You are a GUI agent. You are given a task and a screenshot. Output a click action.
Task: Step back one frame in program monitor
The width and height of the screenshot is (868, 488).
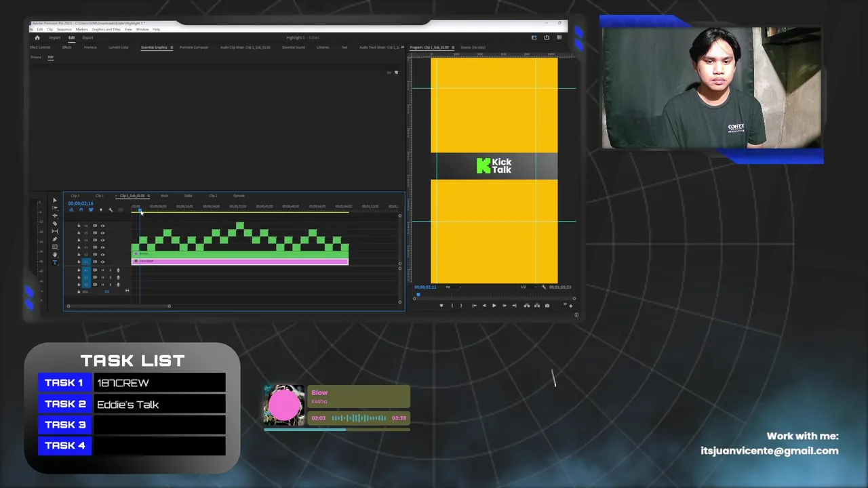[484, 306]
